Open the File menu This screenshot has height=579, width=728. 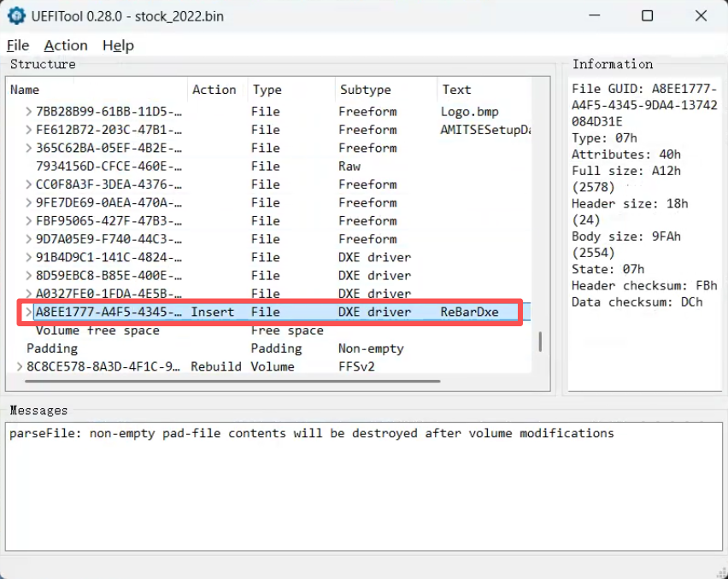pyautogui.click(x=18, y=45)
